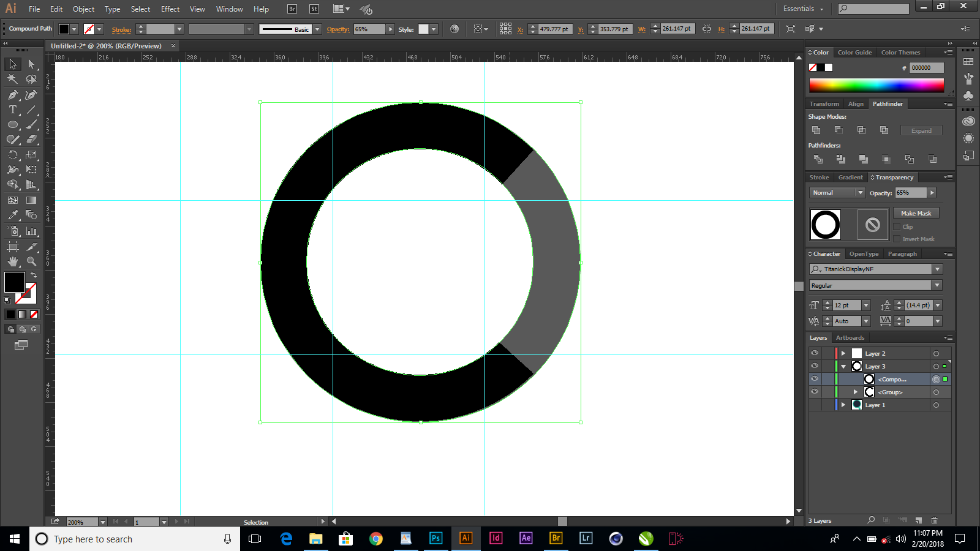The width and height of the screenshot is (980, 551).
Task: Click the Exclude shape mode icon
Action: click(884, 130)
